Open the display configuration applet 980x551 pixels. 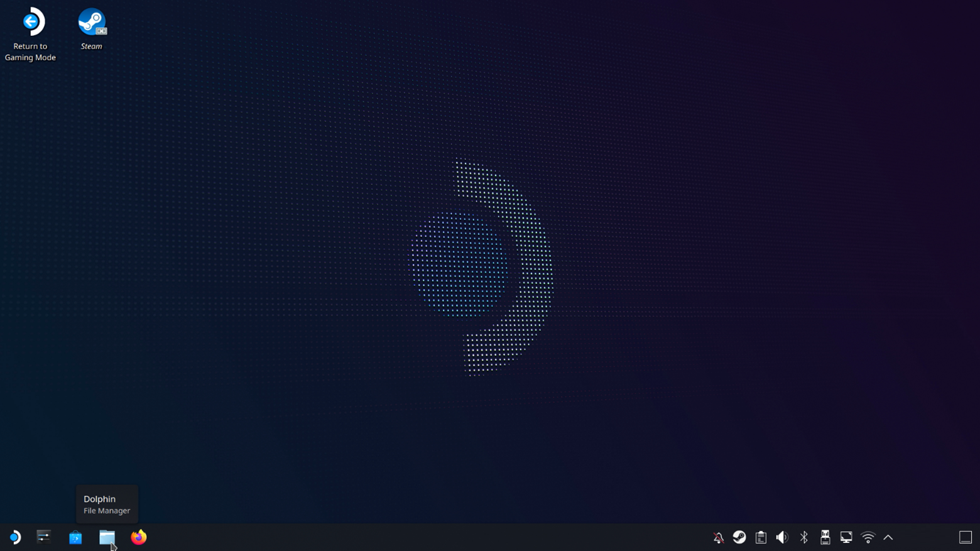846,537
